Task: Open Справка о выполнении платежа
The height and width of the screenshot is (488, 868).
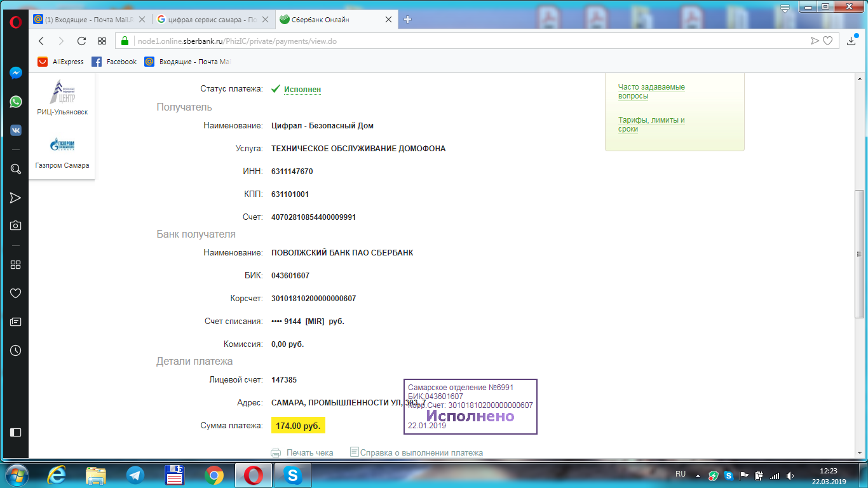Action: point(421,453)
